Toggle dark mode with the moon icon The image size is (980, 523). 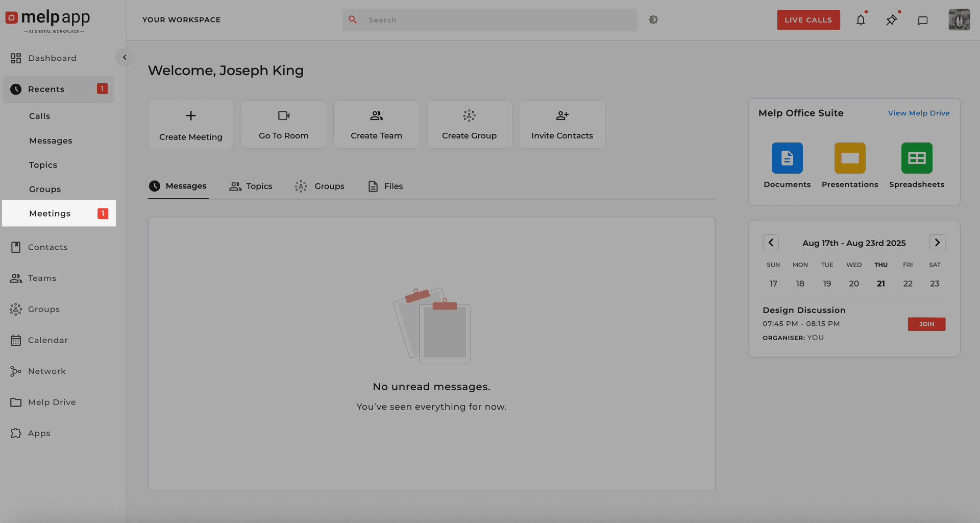(x=653, y=19)
